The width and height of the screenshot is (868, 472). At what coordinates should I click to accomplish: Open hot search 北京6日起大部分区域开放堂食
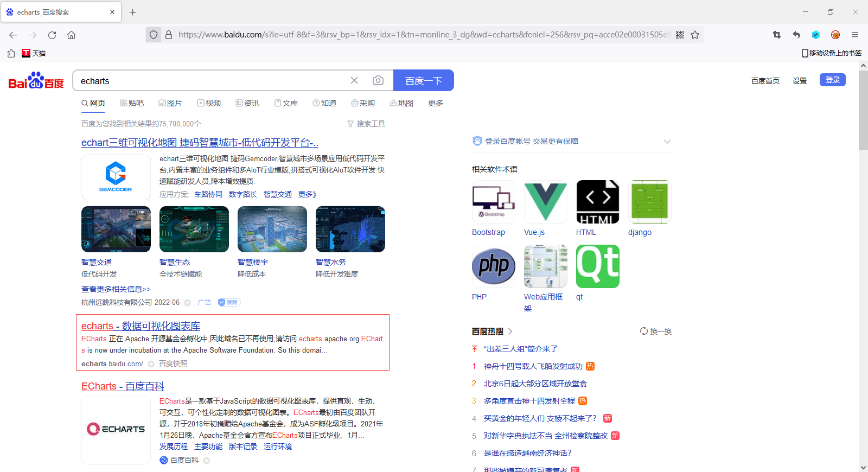click(535, 384)
